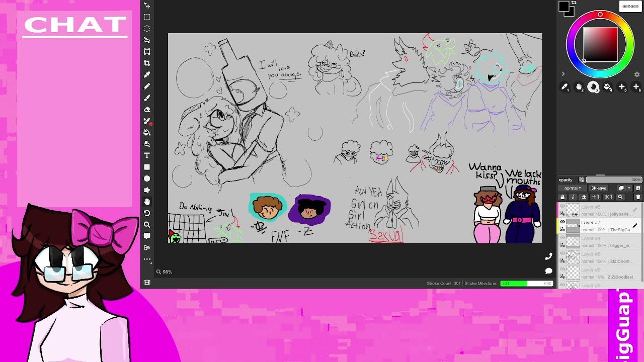Screen dimensions: 644x362
Task: Adjust the layer opacity slider
Action: (614, 180)
